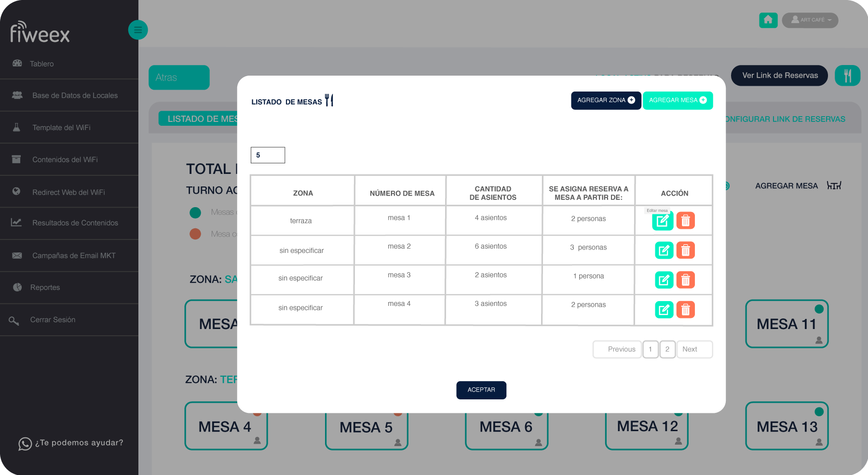Open Tablero in the sidebar
This screenshot has width=868, height=475.
(x=42, y=64)
